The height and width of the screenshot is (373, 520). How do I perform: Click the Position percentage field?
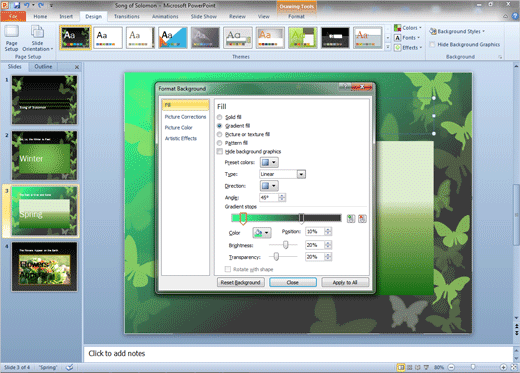315,231
